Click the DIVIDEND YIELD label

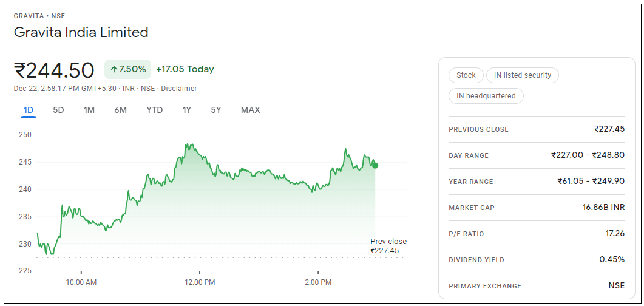[x=476, y=260]
